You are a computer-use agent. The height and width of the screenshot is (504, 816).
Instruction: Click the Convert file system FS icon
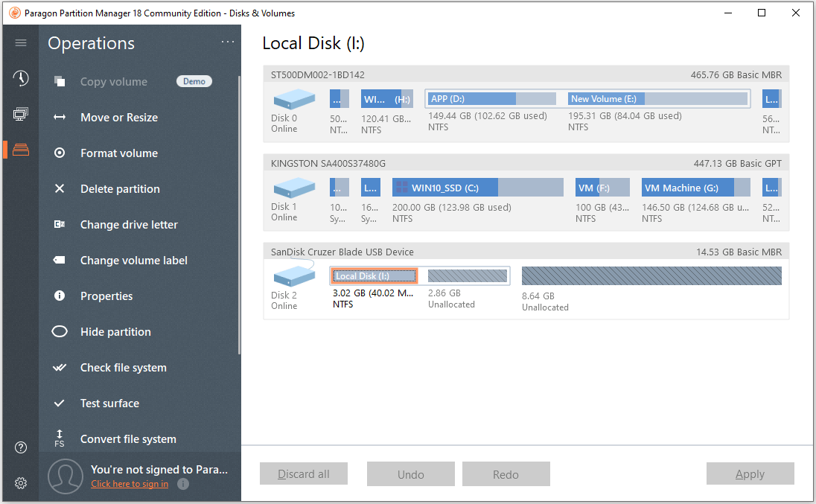pyautogui.click(x=60, y=438)
